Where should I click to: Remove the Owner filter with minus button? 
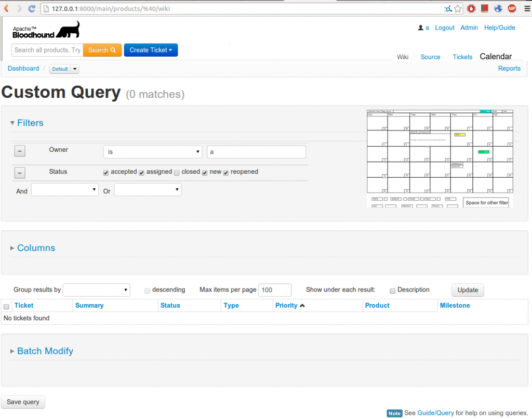(x=19, y=151)
